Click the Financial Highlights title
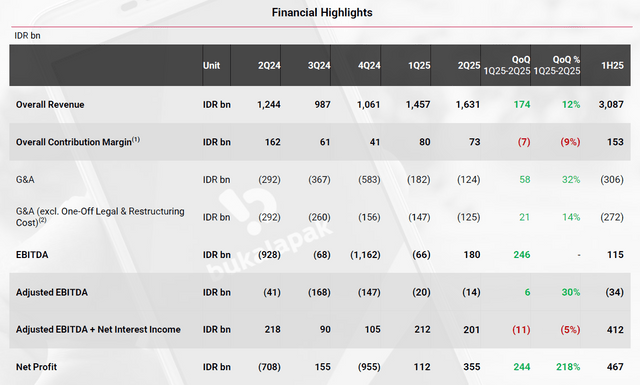Screen dimensions: 640x385 click(x=322, y=13)
